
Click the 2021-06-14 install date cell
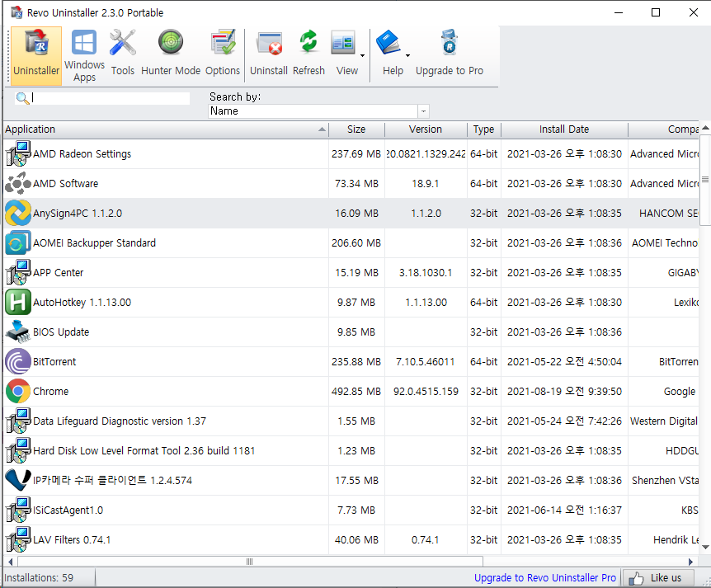pyautogui.click(x=564, y=510)
